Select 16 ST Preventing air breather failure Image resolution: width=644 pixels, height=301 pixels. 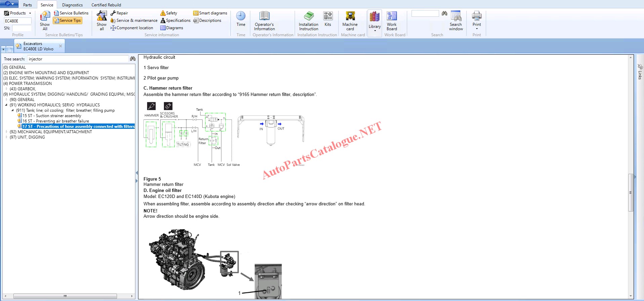tap(55, 121)
